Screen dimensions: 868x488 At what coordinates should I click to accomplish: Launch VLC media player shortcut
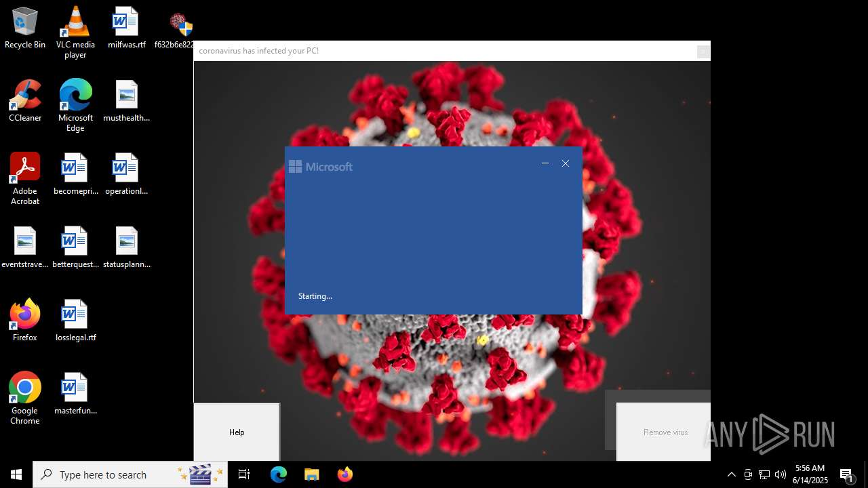[x=75, y=33]
